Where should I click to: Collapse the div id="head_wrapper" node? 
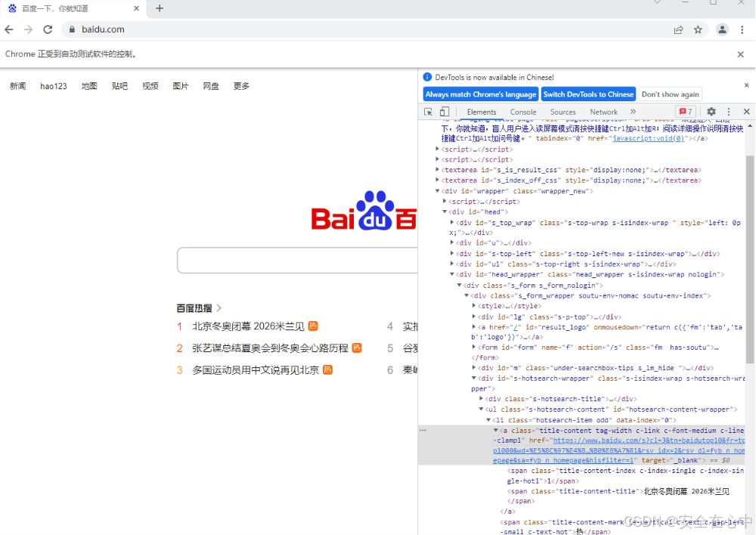pyautogui.click(x=452, y=275)
